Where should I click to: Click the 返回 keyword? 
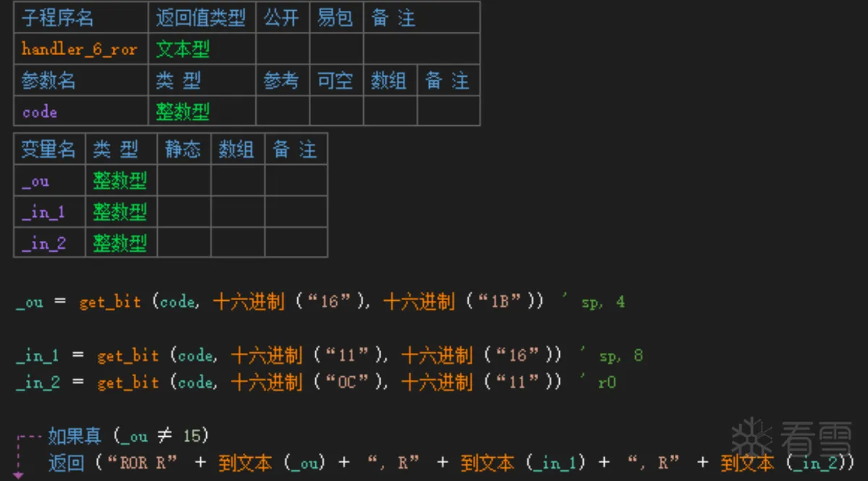[66, 463]
